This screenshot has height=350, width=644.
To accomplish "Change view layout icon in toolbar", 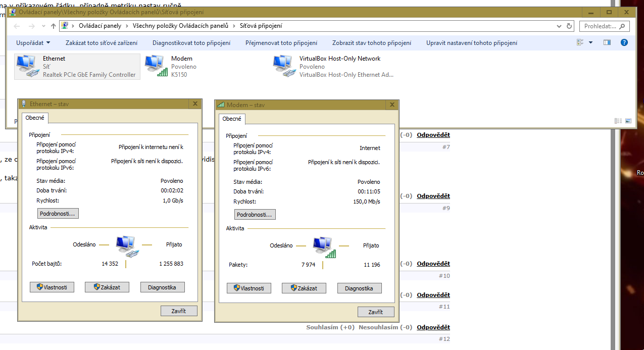I will tap(580, 43).
